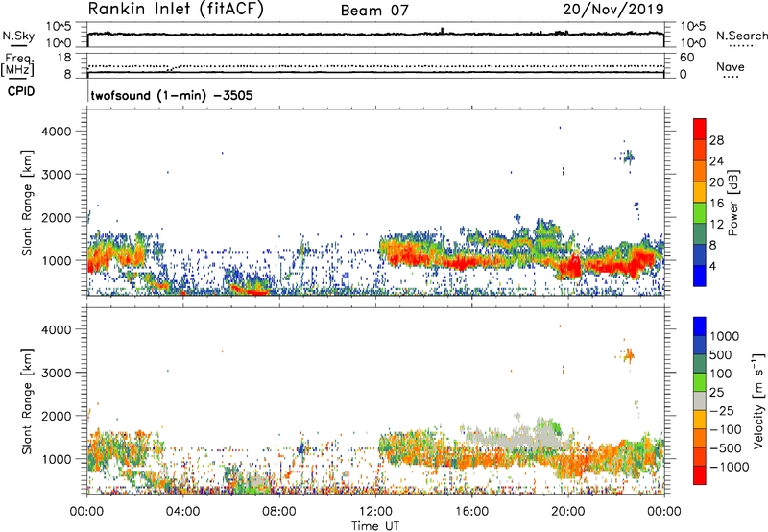Image resolution: width=768 pixels, height=532 pixels.
Task: Pick the blue top segment of velocity colorbar
Action: [700, 326]
